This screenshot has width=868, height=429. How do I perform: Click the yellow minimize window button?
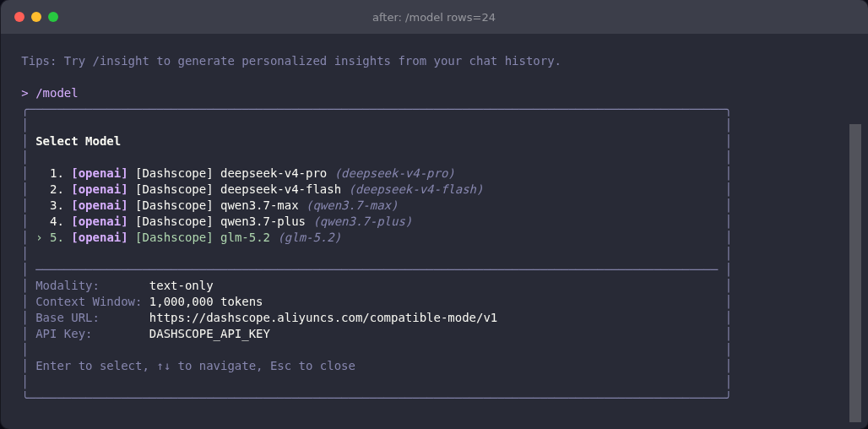click(36, 17)
